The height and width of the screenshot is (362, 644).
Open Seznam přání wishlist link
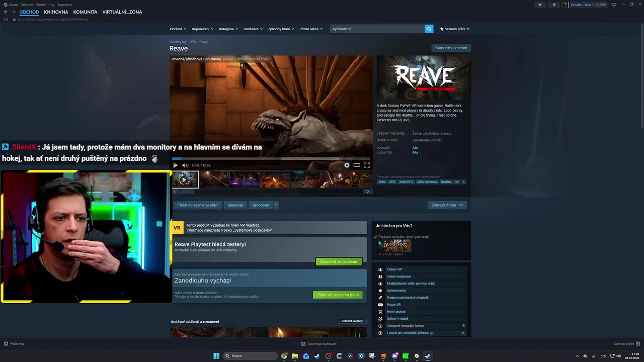(454, 29)
